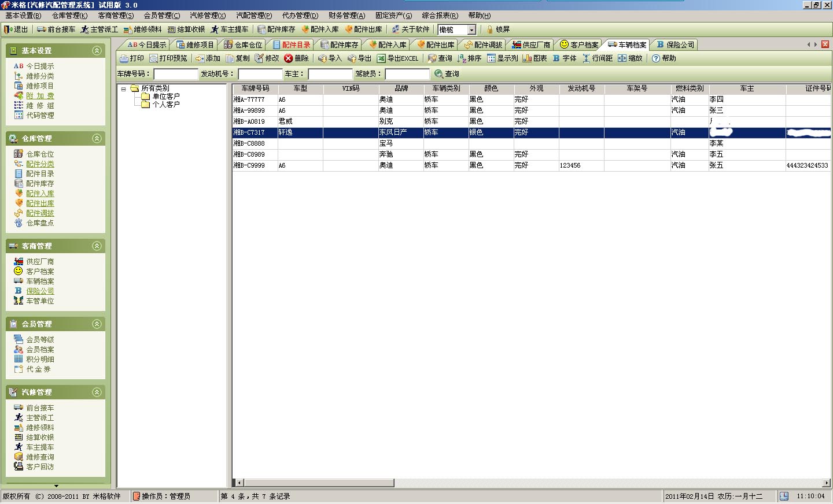Select the row with plate 湘A-77777
This screenshot has width=833, height=504.
532,99
